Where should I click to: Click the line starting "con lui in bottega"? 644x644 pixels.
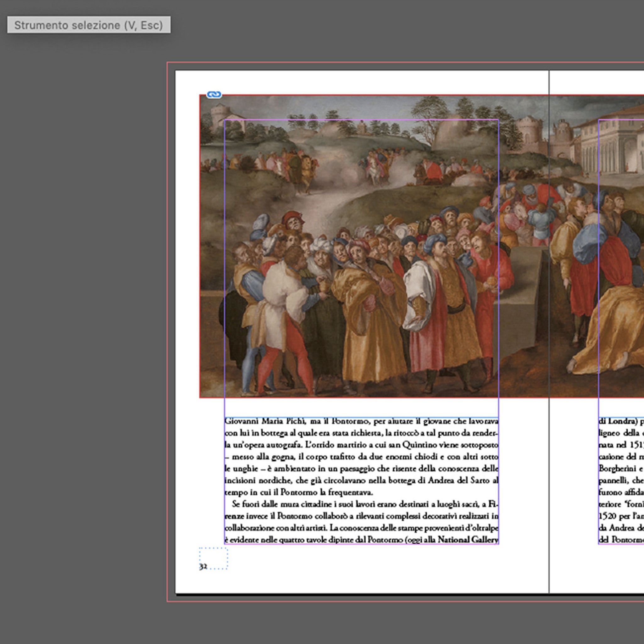(362, 433)
